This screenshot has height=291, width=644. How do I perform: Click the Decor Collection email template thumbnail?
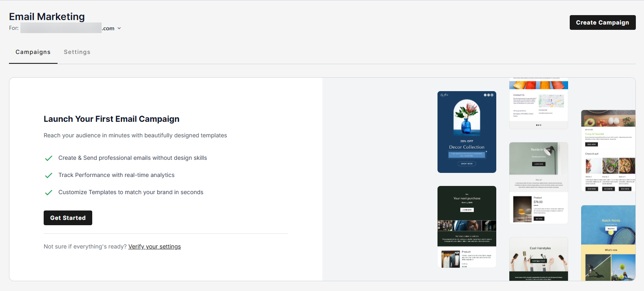point(467,132)
